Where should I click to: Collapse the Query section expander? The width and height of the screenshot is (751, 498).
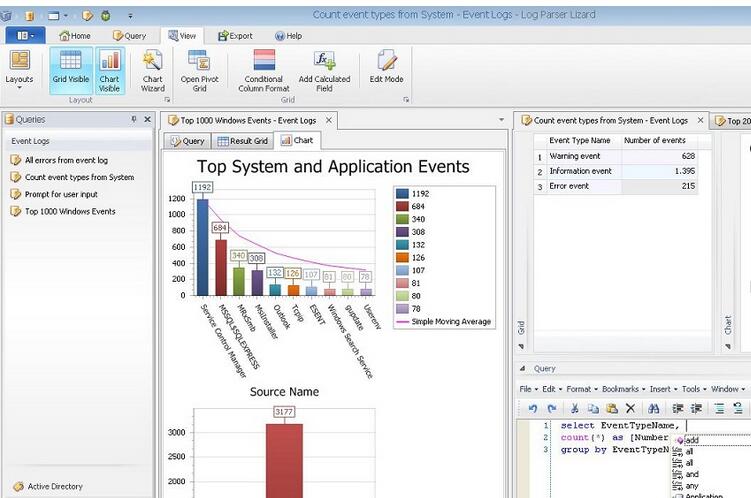point(523,369)
